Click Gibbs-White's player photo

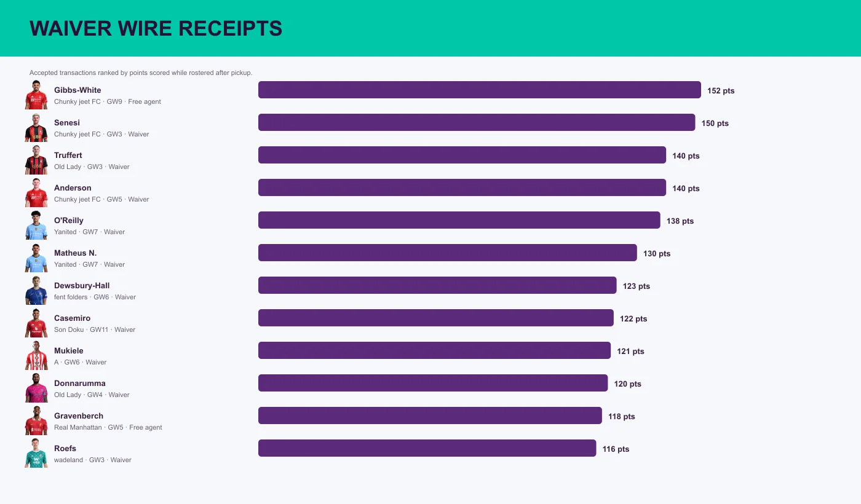36,95
